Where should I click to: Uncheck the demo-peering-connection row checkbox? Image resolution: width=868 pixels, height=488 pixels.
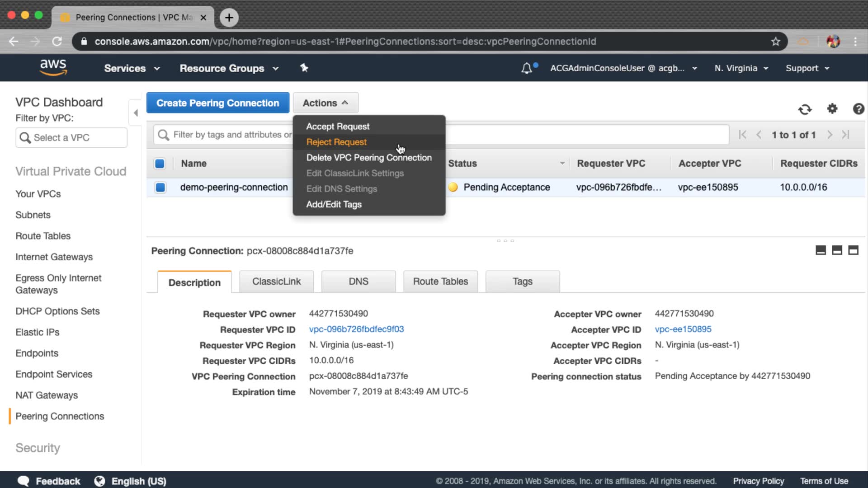[160, 187]
